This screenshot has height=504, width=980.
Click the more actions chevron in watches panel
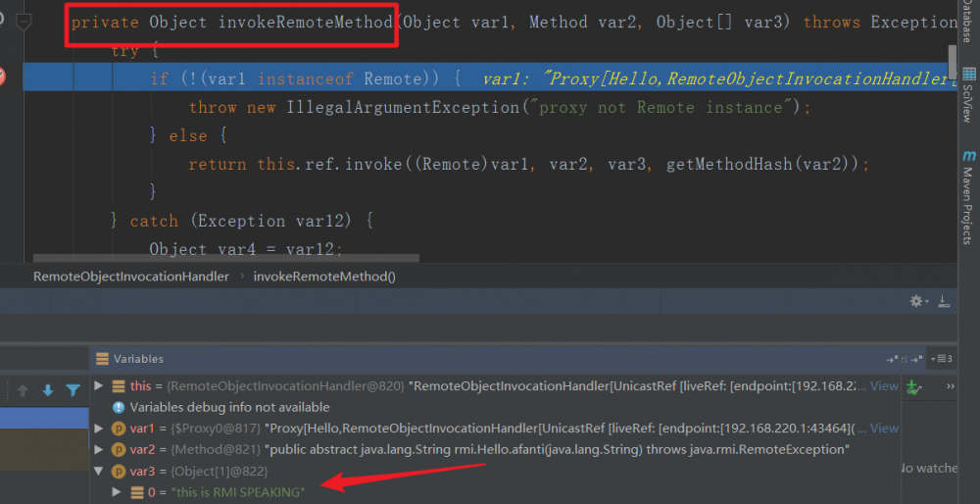951,387
